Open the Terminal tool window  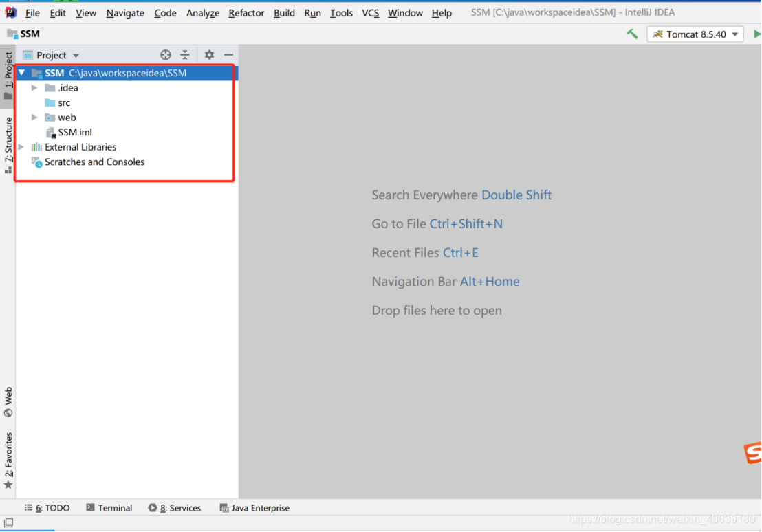tap(109, 508)
